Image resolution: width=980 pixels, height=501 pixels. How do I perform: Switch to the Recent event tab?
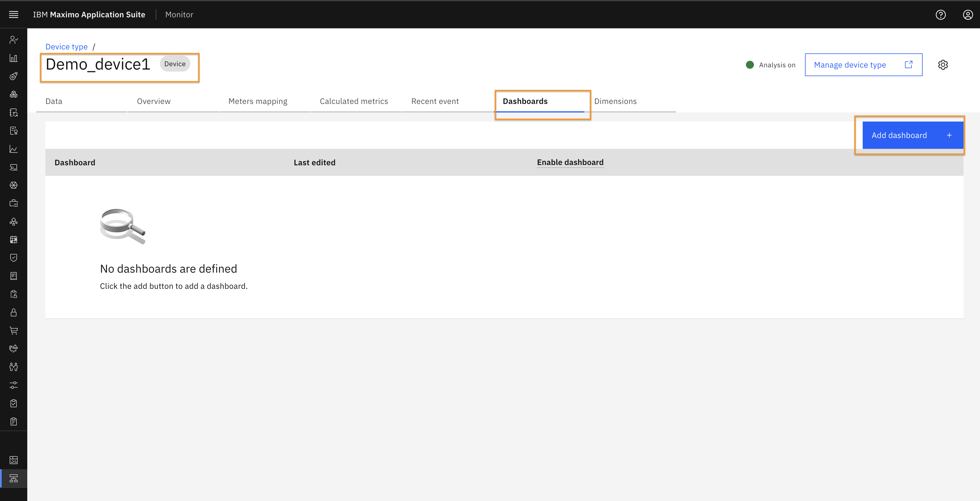tap(448, 101)
